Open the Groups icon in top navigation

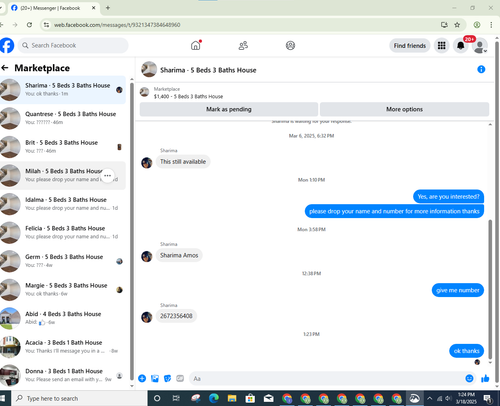pos(290,45)
